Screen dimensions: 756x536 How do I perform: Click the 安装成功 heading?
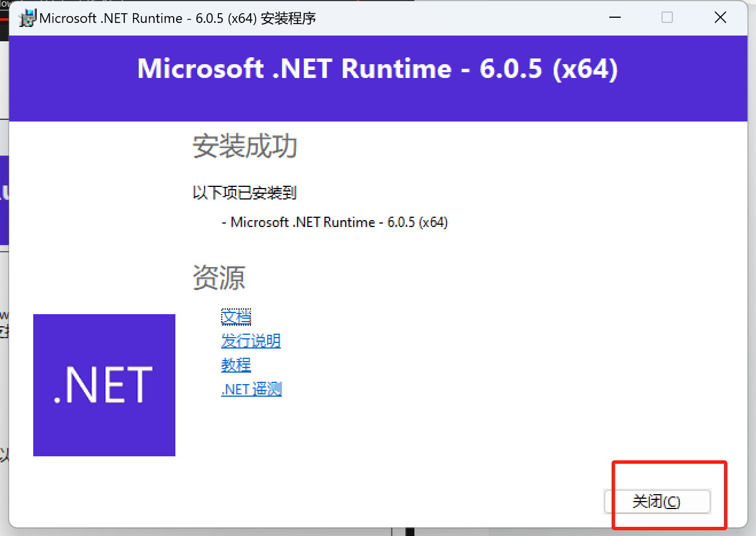pos(245,146)
